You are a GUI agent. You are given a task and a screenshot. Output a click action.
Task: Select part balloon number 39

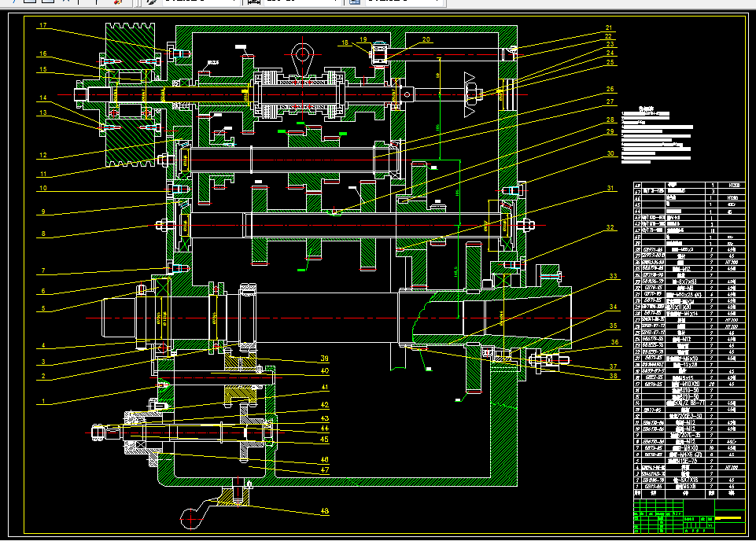click(x=324, y=359)
